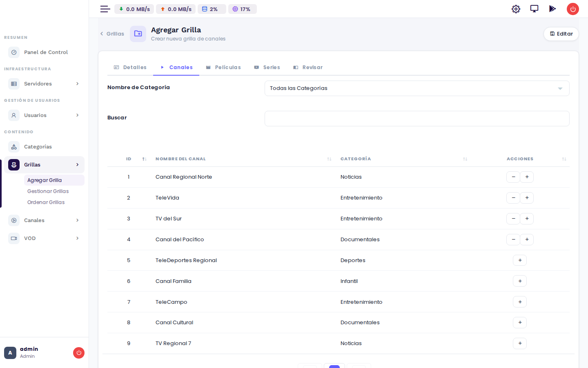
Task: Click the TV Regional 7 channel name
Action: click(x=173, y=343)
